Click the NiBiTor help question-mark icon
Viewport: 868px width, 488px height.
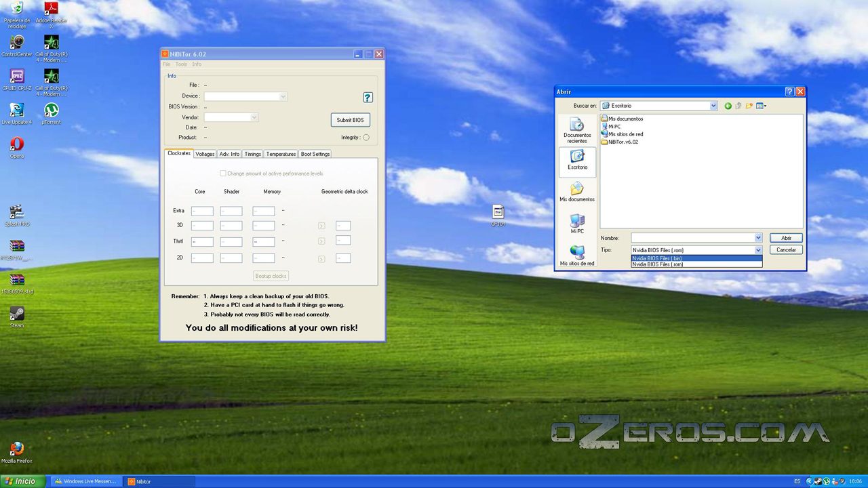click(x=368, y=98)
